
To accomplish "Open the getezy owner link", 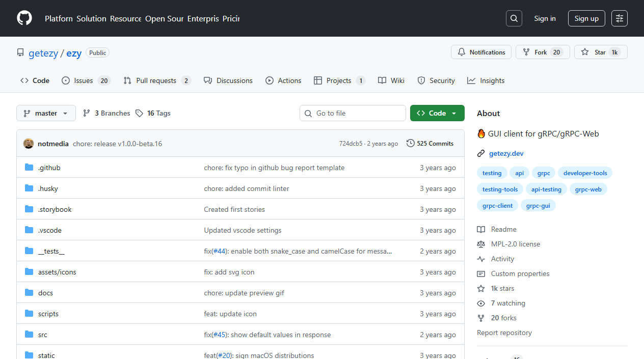I will pos(43,53).
